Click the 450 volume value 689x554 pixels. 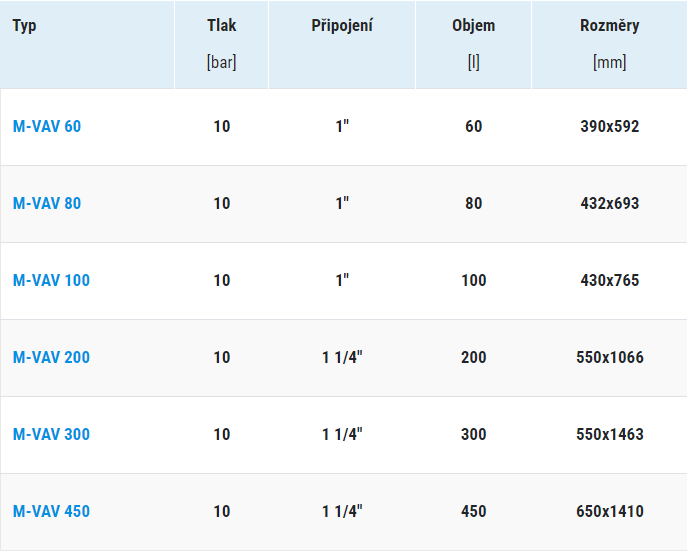click(473, 512)
